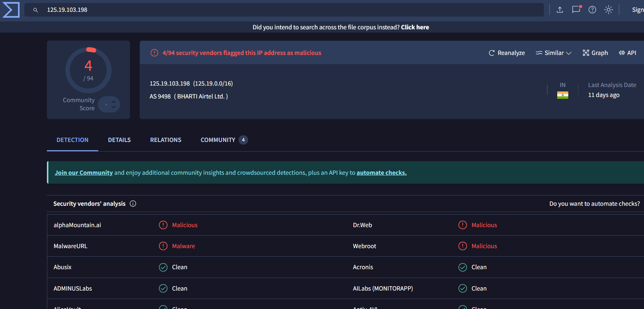Click the Sign in link
The width and height of the screenshot is (644, 309).
pos(638,10)
